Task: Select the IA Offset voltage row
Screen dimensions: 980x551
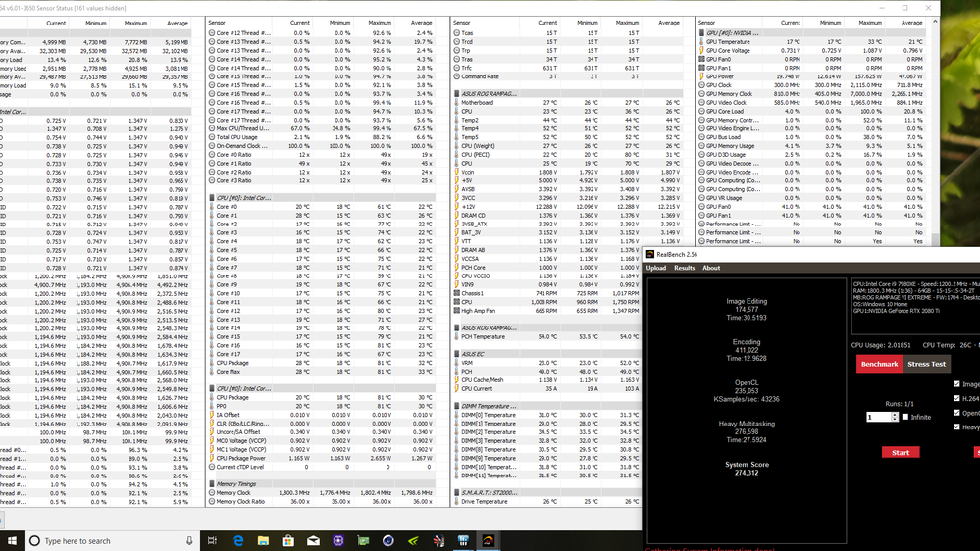Action: (x=321, y=415)
